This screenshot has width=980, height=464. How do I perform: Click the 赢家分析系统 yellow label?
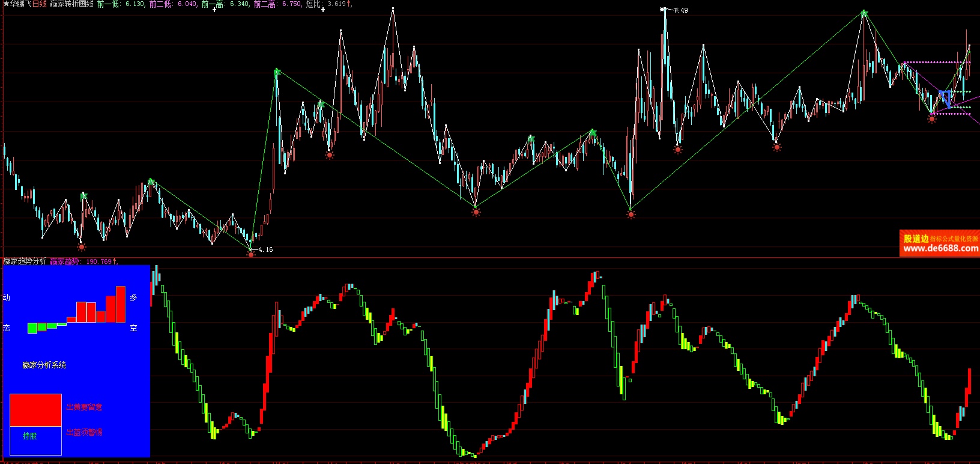click(44, 365)
